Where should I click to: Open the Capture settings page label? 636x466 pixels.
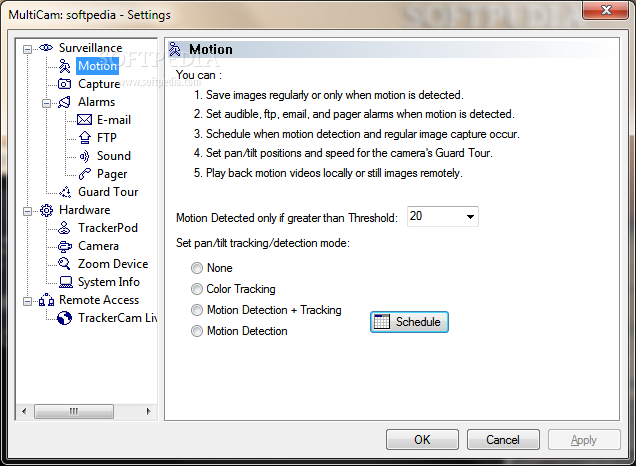tap(99, 84)
